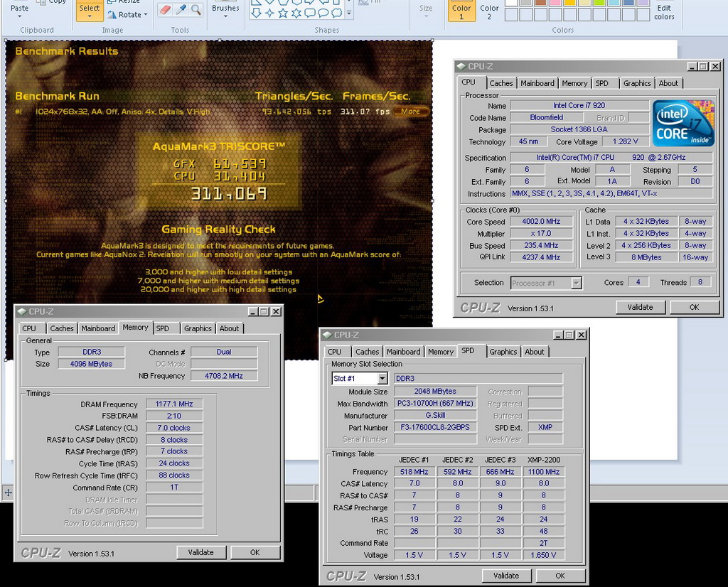Image resolution: width=728 pixels, height=587 pixels.
Task: Pick the lime green color swatch
Action: pyautogui.click(x=599, y=2)
